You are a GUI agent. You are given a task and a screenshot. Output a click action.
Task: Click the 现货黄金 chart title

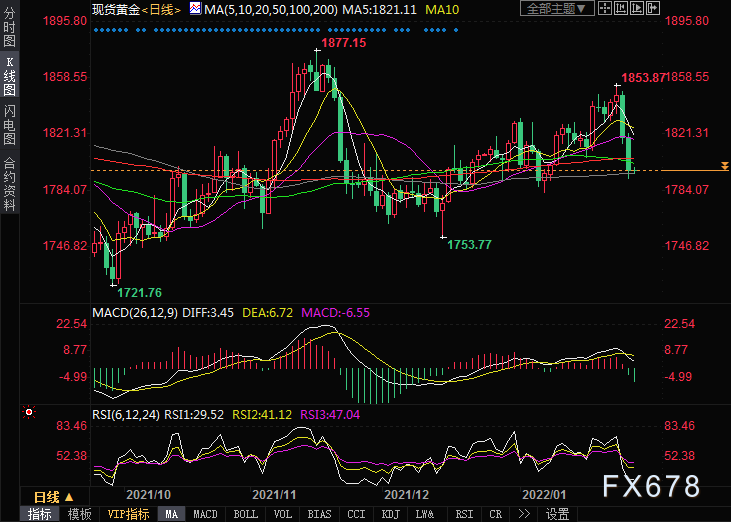pos(116,9)
